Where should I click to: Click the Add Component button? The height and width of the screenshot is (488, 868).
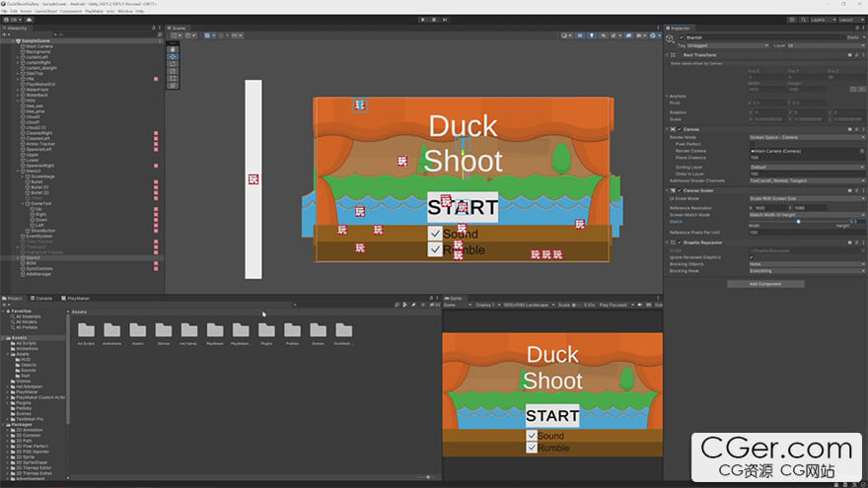(765, 284)
